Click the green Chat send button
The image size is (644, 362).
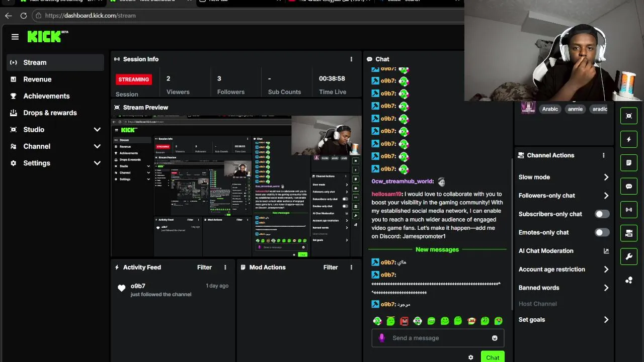pos(493,357)
